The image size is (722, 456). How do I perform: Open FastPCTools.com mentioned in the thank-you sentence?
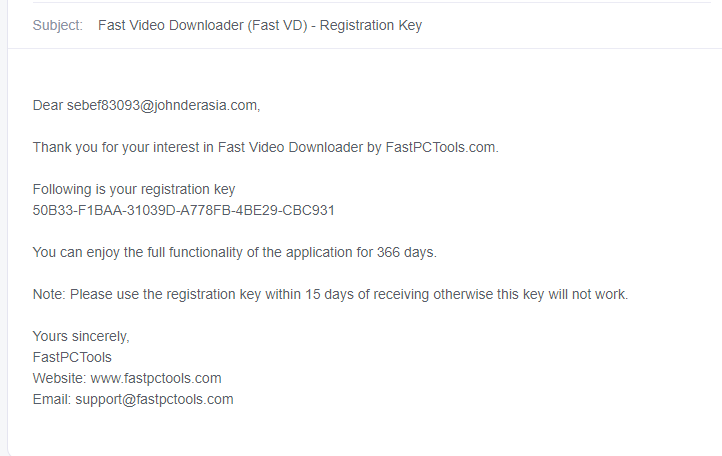[441, 147]
